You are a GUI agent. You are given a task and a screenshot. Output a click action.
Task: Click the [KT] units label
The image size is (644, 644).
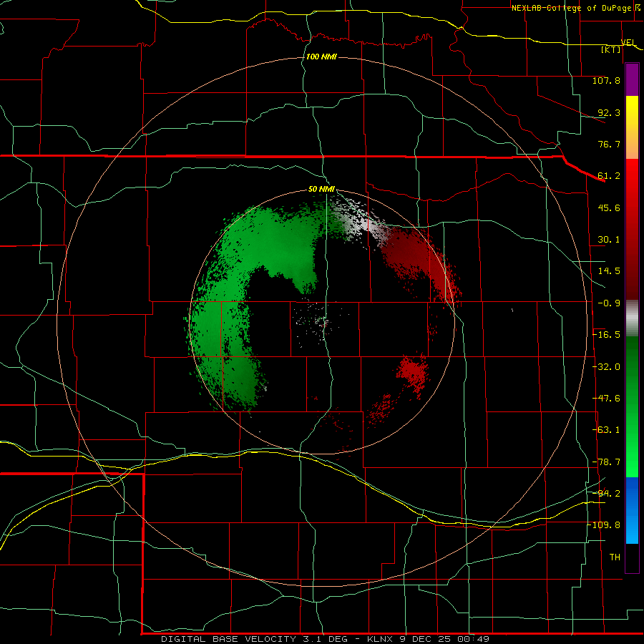click(x=611, y=49)
